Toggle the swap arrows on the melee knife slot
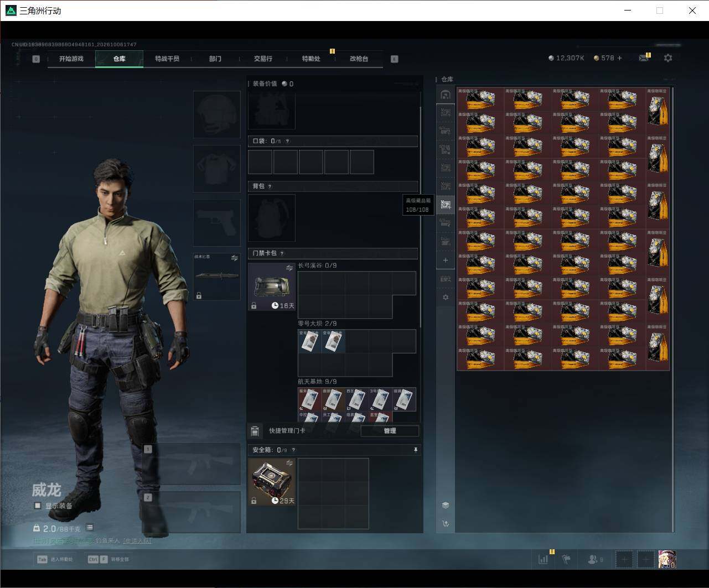The height and width of the screenshot is (588, 709). click(x=234, y=258)
